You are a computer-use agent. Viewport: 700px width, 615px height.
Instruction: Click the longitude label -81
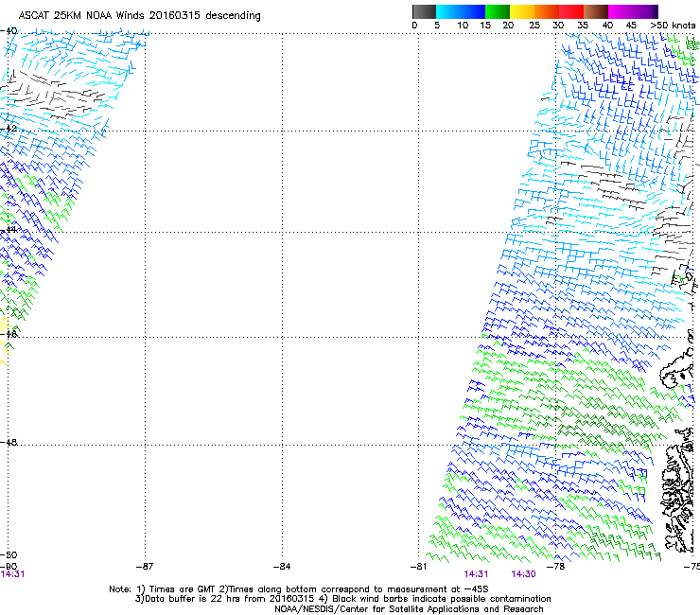(x=418, y=567)
